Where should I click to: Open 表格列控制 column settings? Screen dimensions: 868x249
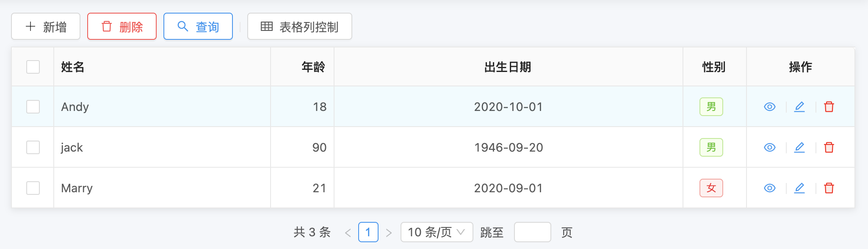(300, 26)
